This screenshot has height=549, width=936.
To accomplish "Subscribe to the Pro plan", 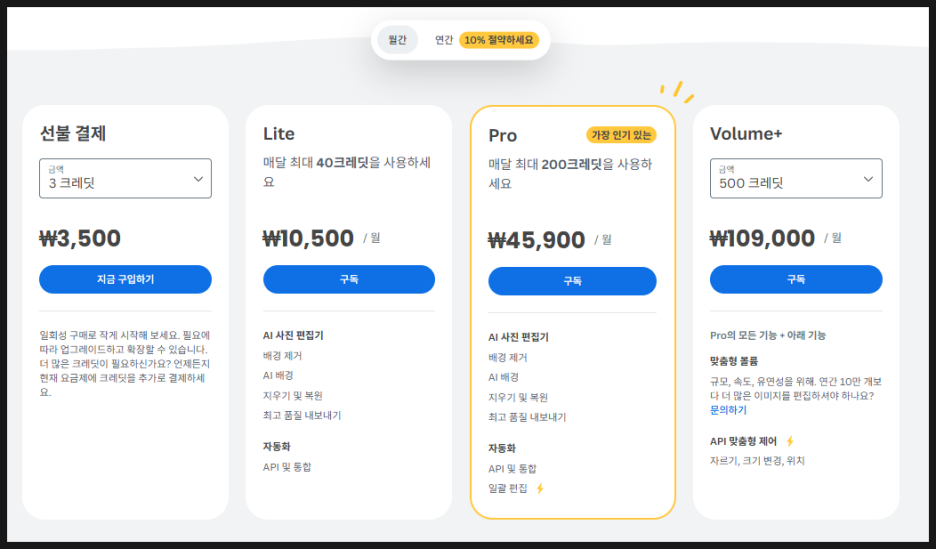I will tap(572, 281).
